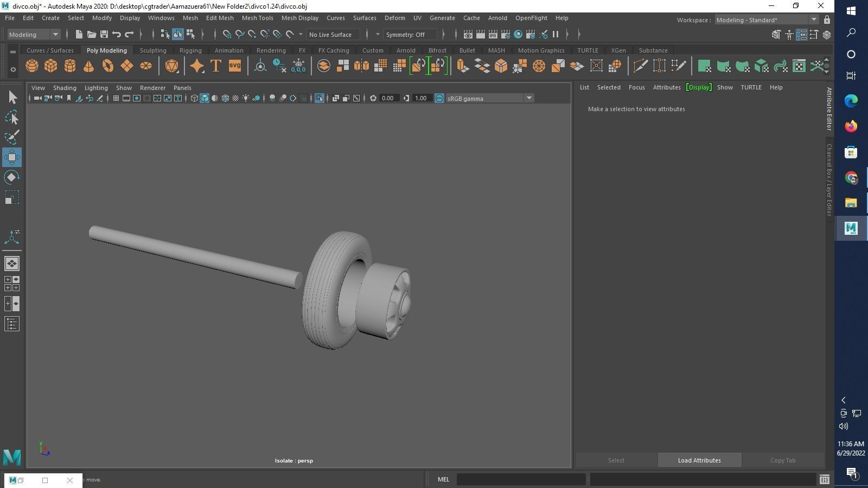Open Render Settings clapperboard gear icon

[506, 35]
